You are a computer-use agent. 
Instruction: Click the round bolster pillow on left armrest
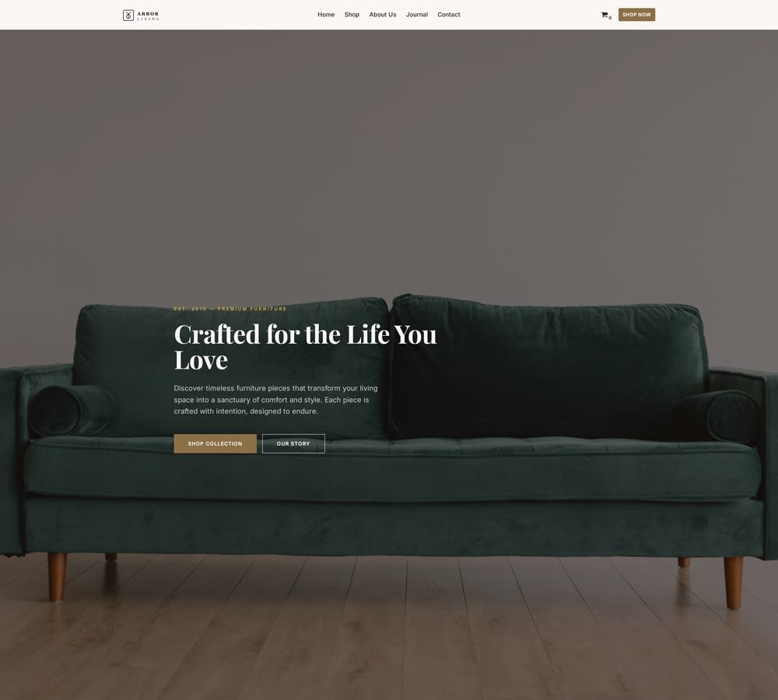click(72, 411)
